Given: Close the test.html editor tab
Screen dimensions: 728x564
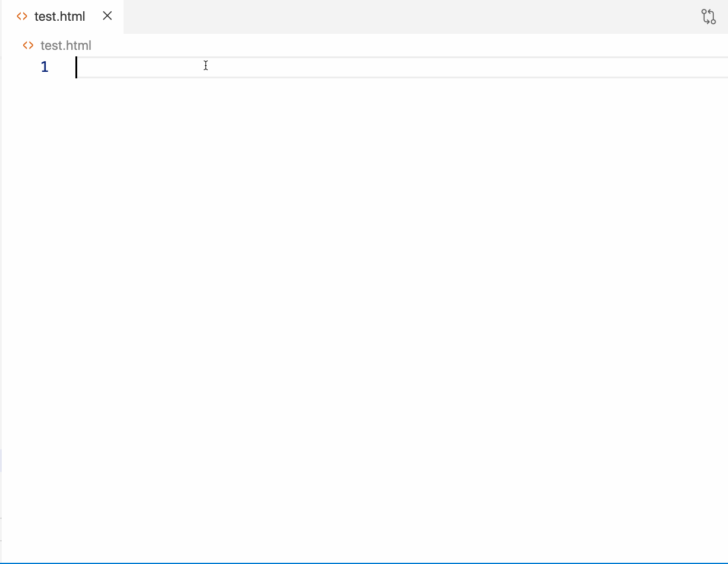Looking at the screenshot, I should click(107, 17).
